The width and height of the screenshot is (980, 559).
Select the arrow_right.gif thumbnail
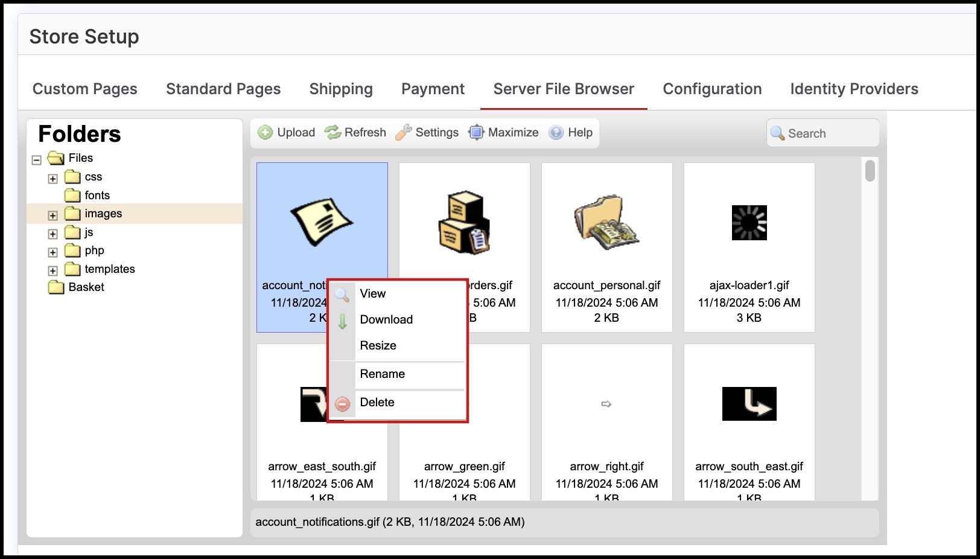pyautogui.click(x=606, y=404)
